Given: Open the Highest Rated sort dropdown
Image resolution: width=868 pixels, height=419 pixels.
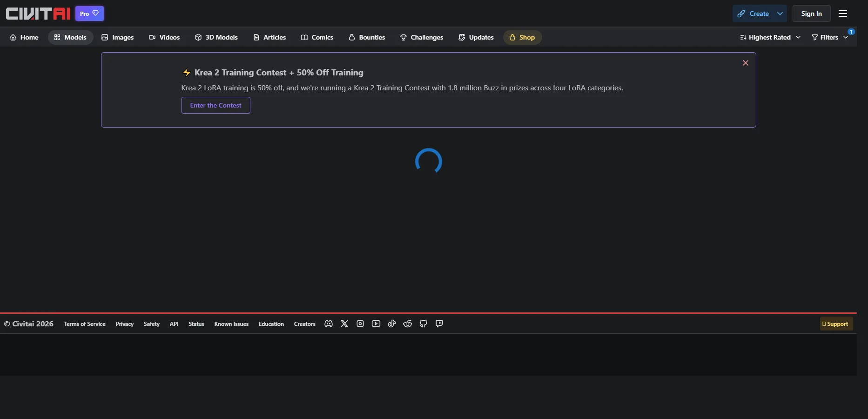Looking at the screenshot, I should point(770,37).
